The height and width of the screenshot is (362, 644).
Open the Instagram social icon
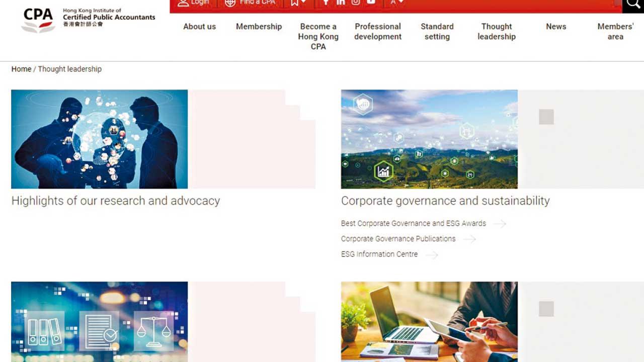click(356, 3)
